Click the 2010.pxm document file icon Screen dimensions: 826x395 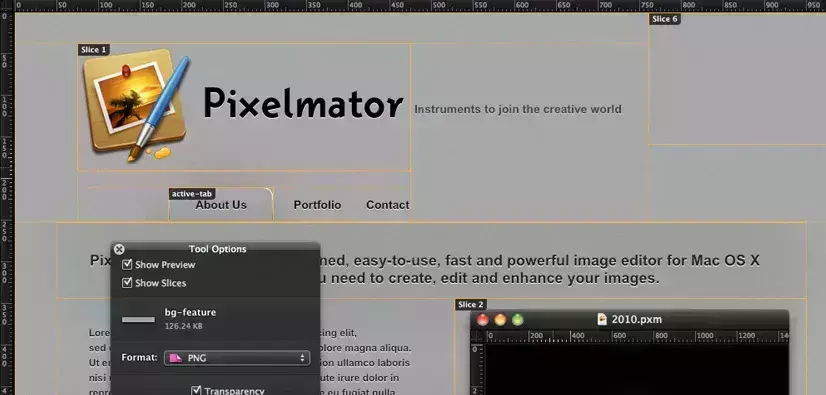coord(602,319)
